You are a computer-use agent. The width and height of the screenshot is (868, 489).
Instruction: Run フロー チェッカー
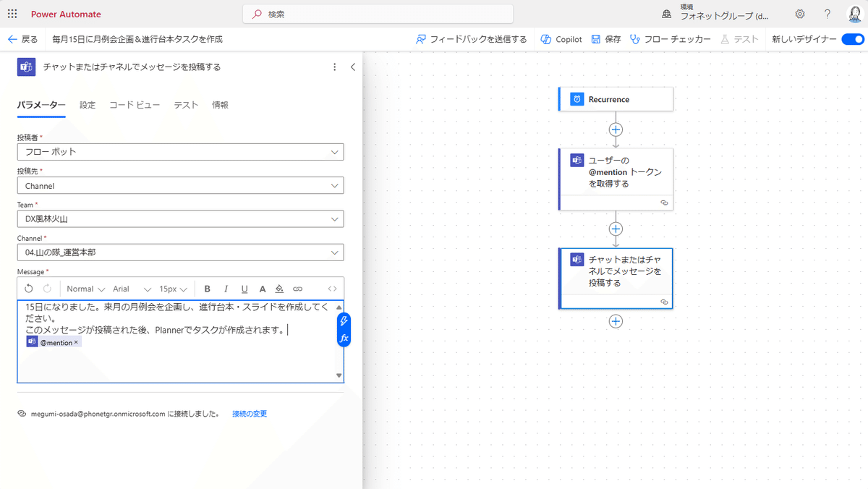point(671,39)
